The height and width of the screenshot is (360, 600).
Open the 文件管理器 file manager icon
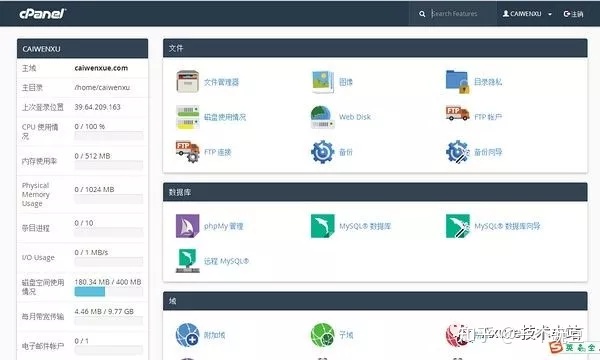188,81
